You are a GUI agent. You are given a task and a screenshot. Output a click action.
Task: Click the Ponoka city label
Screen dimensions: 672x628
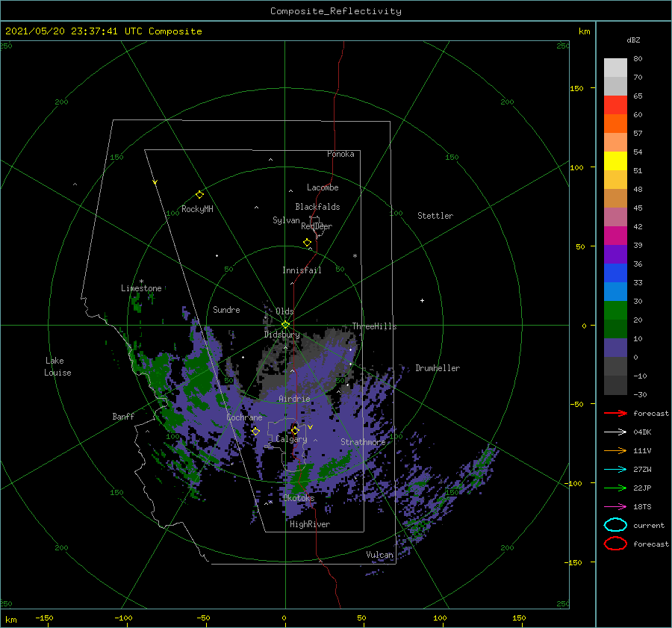[340, 154]
